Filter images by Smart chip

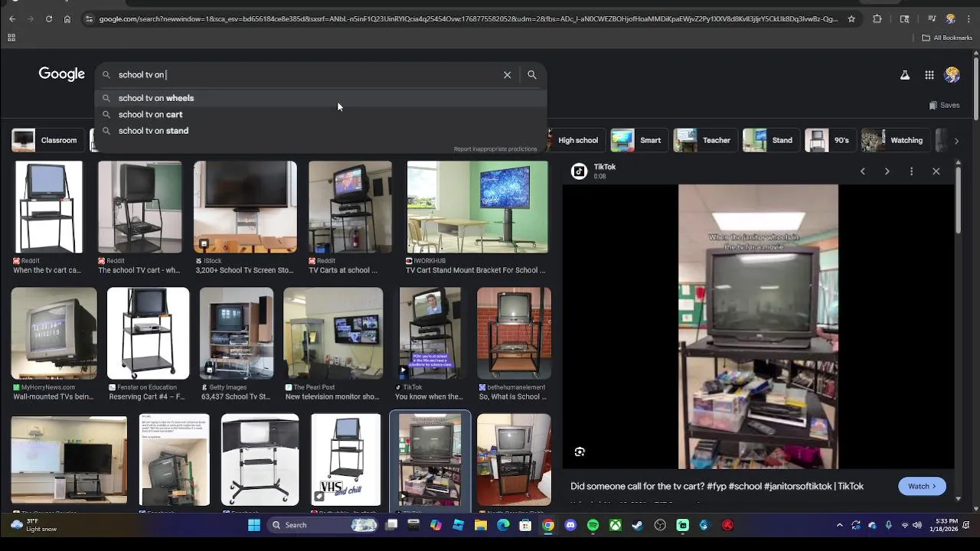click(x=638, y=141)
